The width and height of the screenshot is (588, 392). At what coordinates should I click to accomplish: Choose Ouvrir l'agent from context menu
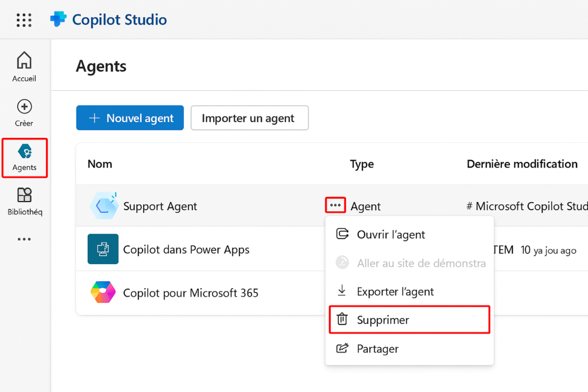(390, 234)
